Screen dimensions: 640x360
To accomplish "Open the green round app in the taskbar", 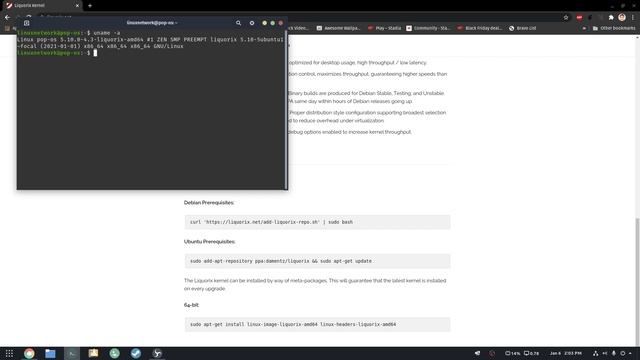I will pos(114,353).
